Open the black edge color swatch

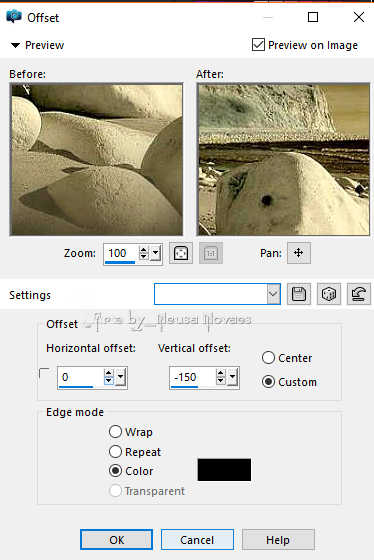coord(224,470)
